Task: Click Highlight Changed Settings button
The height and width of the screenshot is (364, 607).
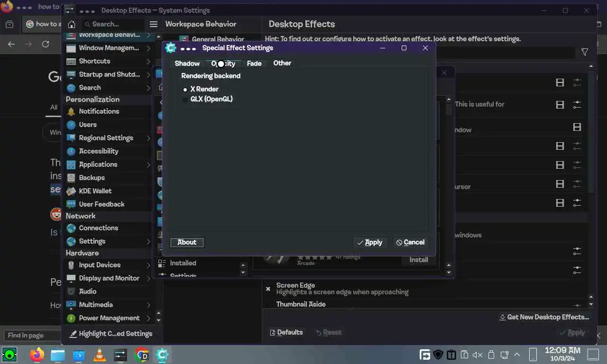Action: click(x=111, y=334)
